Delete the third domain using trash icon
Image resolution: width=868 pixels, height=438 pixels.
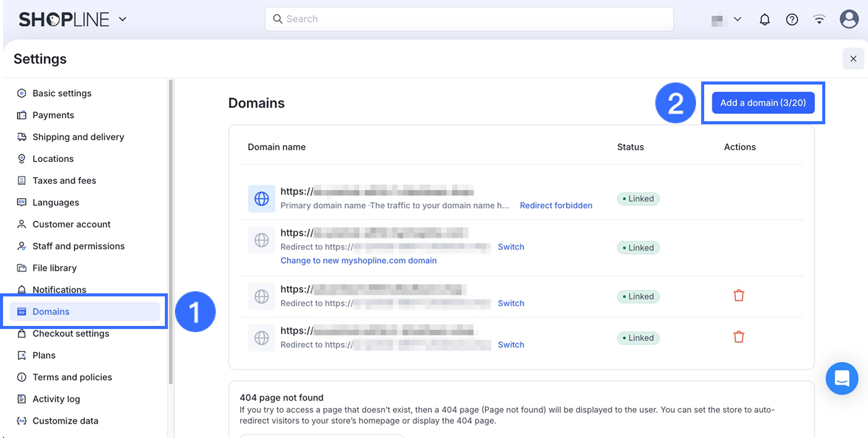click(739, 295)
